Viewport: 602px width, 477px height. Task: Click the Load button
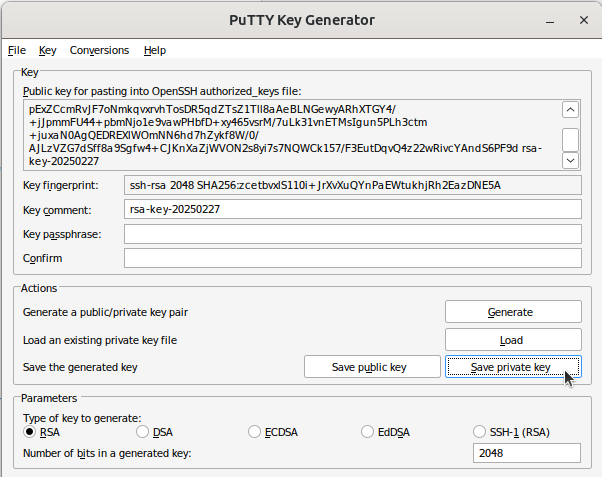(x=513, y=340)
